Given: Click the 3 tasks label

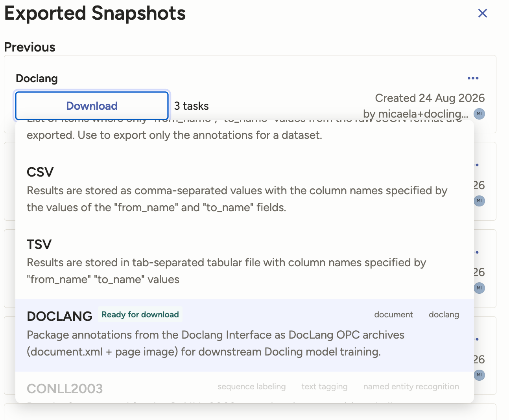Looking at the screenshot, I should (x=191, y=106).
